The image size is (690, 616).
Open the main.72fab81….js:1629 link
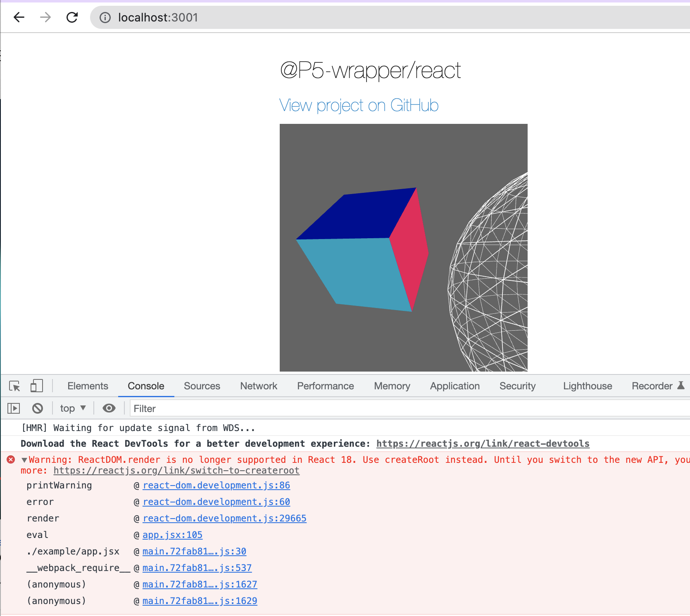tap(200, 601)
